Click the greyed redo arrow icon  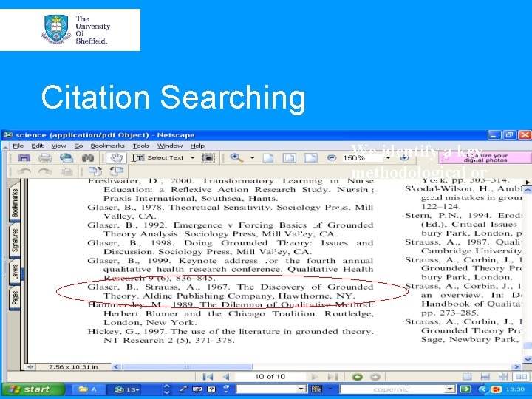[45, 171]
